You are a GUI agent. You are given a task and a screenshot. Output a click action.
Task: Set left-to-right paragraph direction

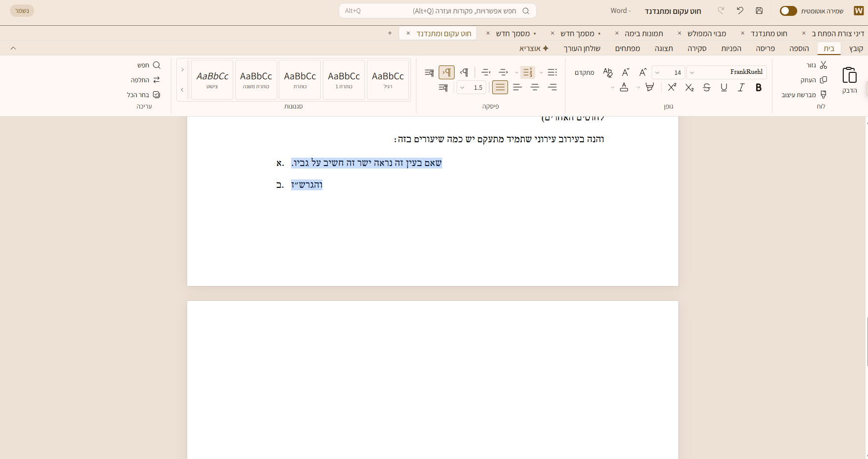coord(464,72)
